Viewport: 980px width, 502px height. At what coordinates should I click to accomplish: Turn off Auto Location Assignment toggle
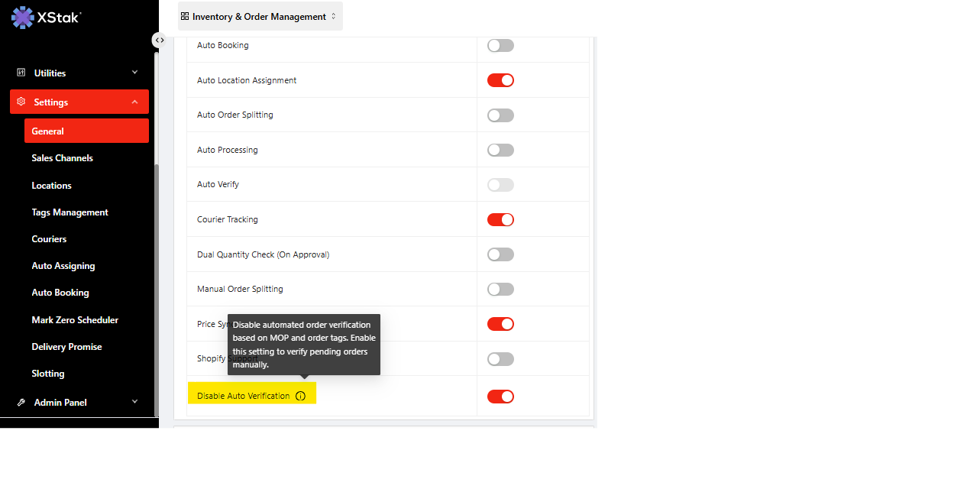pos(500,80)
